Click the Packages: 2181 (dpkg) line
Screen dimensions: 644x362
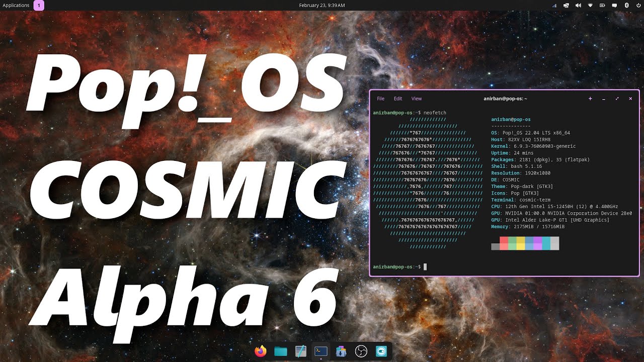coord(540,159)
